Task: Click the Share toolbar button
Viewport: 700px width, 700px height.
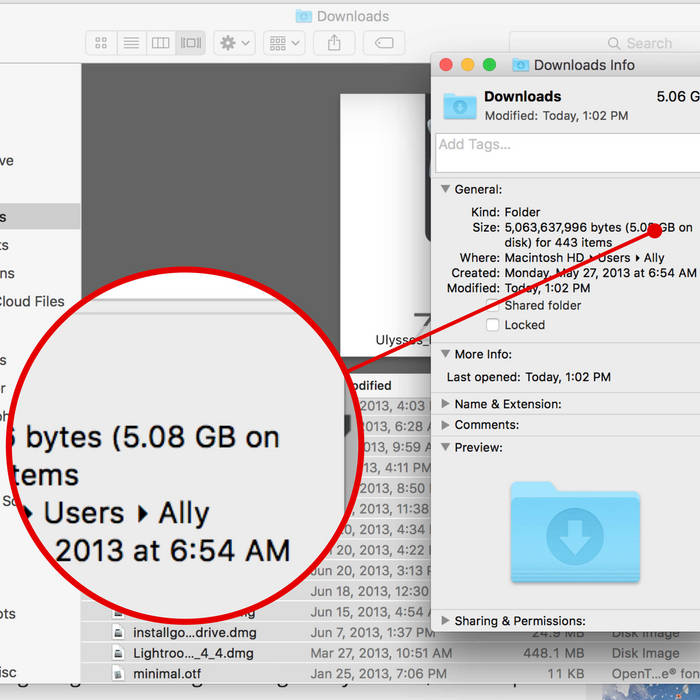Action: coord(334,43)
